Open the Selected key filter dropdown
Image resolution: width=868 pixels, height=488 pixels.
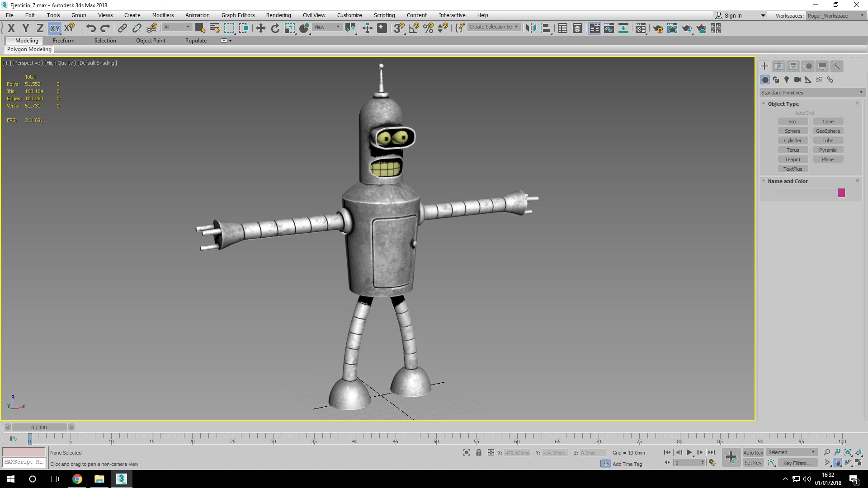(792, 452)
